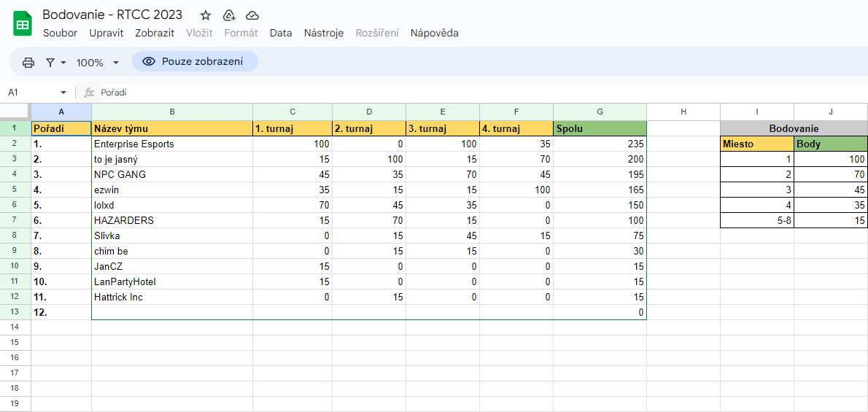Open the 100% zoom dropdown
Screen dimensions: 868x412
pyautogui.click(x=98, y=63)
